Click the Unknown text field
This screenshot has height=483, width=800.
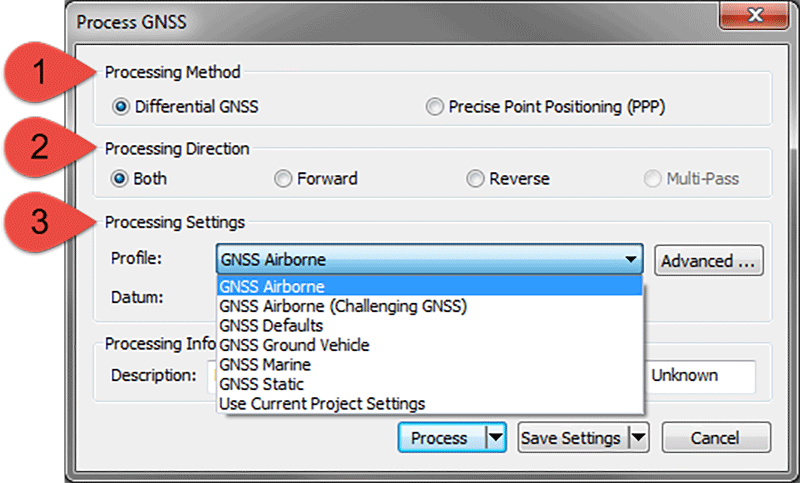[x=701, y=376]
